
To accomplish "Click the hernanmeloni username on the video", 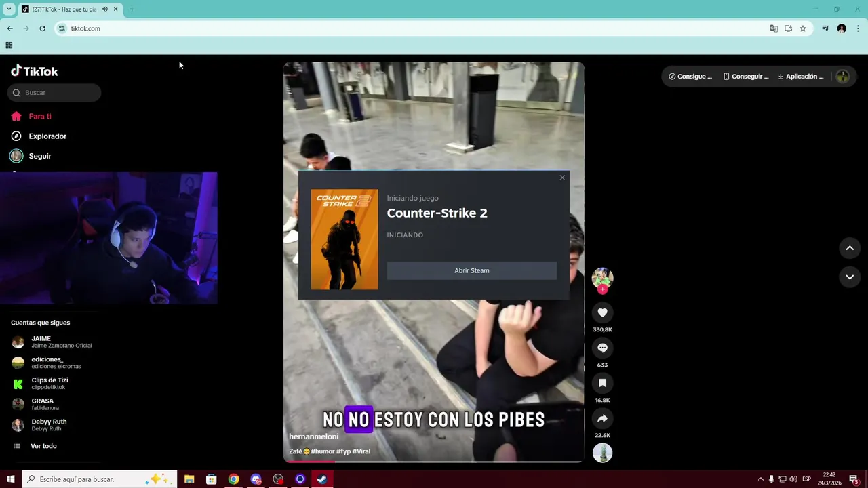I will (313, 436).
